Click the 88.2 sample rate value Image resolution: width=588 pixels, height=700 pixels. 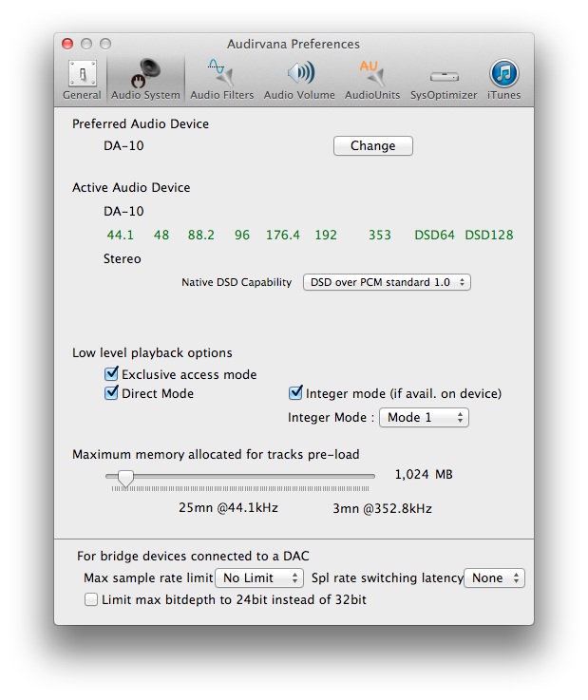201,235
